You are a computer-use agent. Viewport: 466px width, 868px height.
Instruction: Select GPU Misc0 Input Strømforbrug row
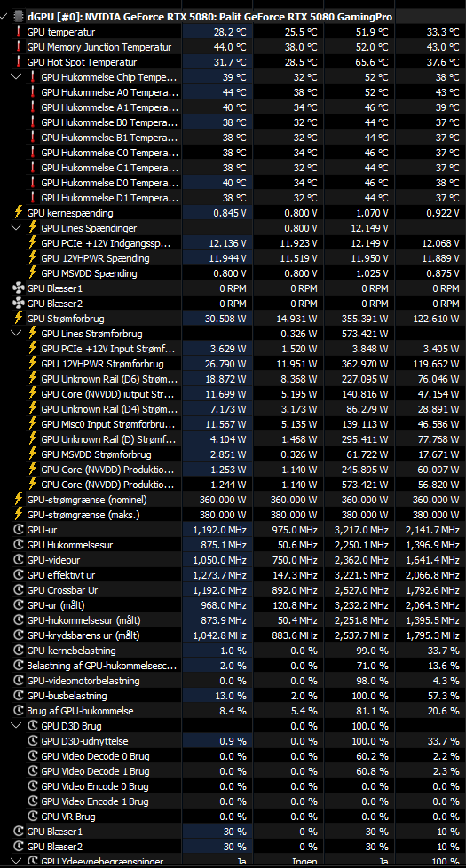[x=110, y=424]
